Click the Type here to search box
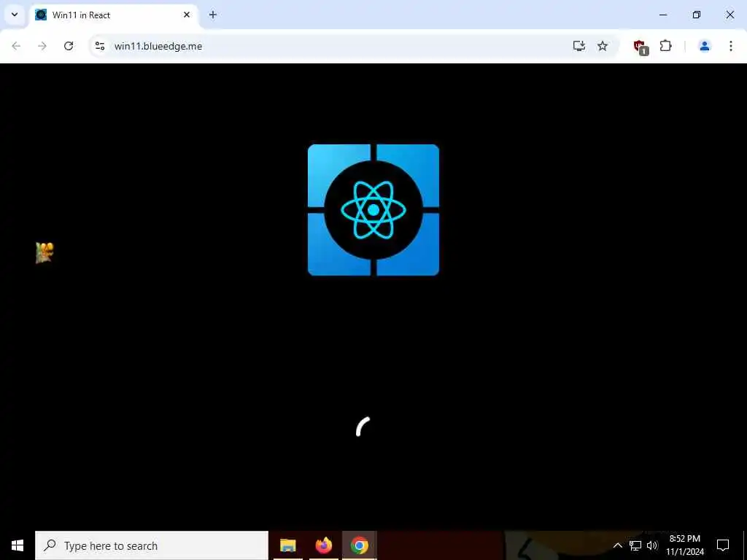The width and height of the screenshot is (747, 560). (x=152, y=545)
